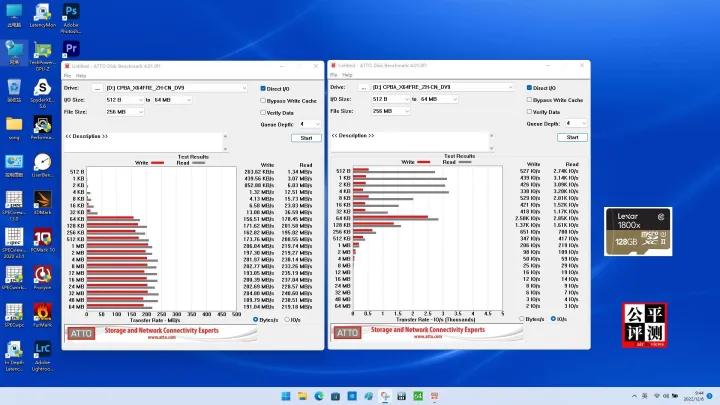Click Description text field in right ATTO window
720x405 pixels.
[x=409, y=141]
